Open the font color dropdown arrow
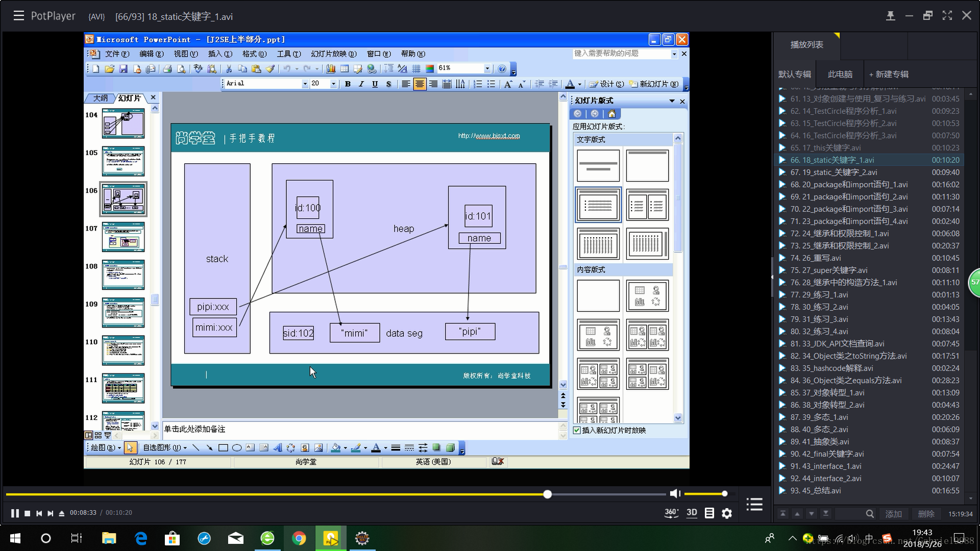Screen dimensions: 980x551 pyautogui.click(x=579, y=84)
